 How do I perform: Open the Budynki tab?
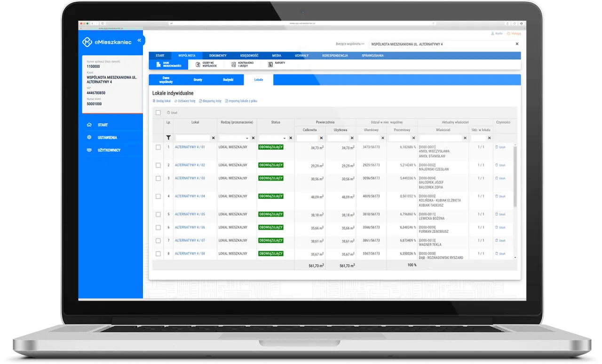228,80
